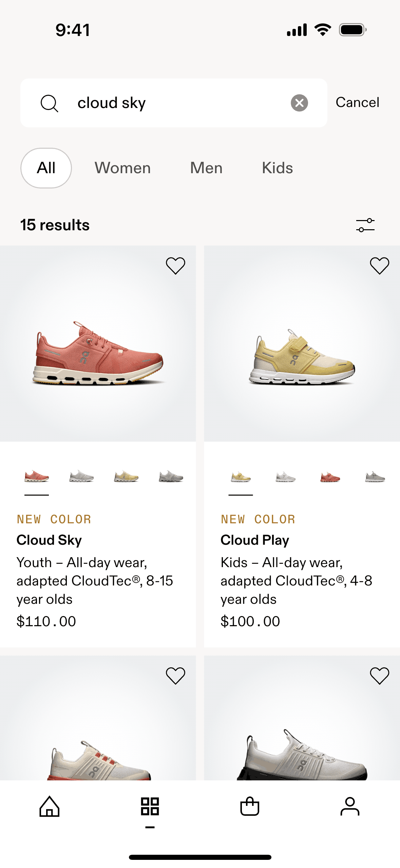The image size is (400, 868).
Task: Select the Men filter tab
Action: [206, 168]
